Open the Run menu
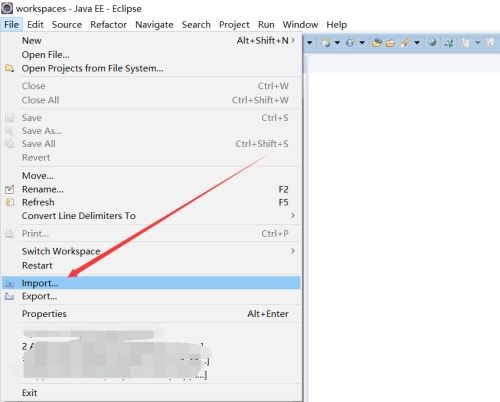 click(266, 25)
